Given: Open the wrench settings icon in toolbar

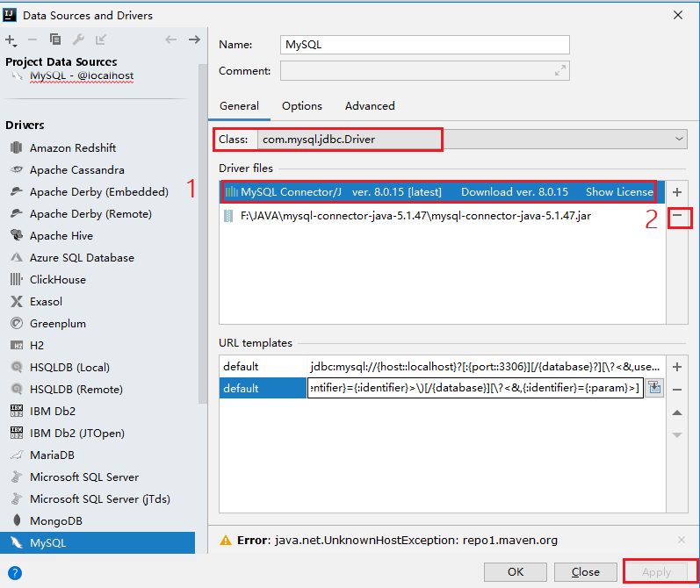Looking at the screenshot, I should (78, 39).
